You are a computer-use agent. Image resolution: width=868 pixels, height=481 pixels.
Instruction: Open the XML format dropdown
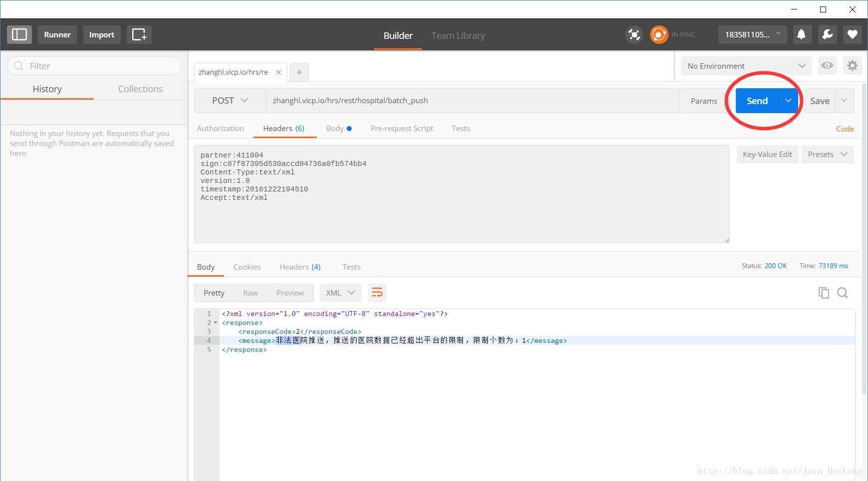click(340, 293)
